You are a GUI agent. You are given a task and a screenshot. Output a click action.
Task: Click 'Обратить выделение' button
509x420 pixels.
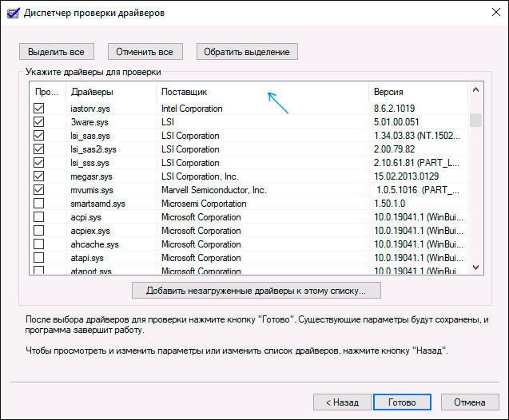click(247, 52)
